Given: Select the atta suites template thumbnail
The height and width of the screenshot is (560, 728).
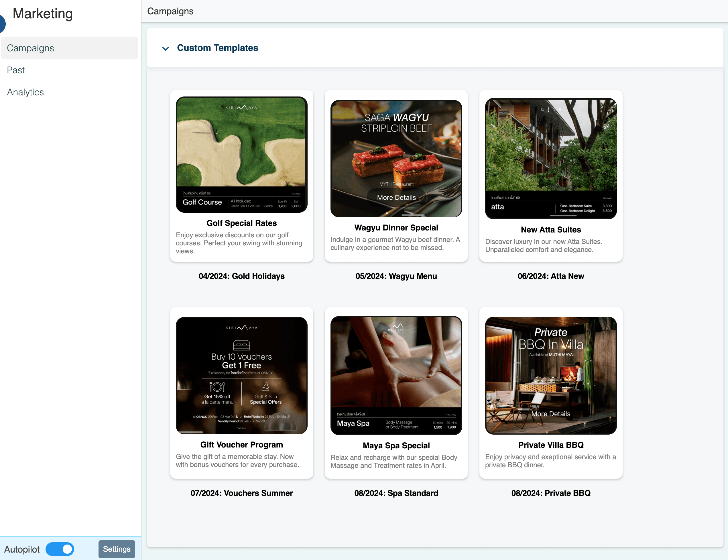Looking at the screenshot, I should 551,159.
